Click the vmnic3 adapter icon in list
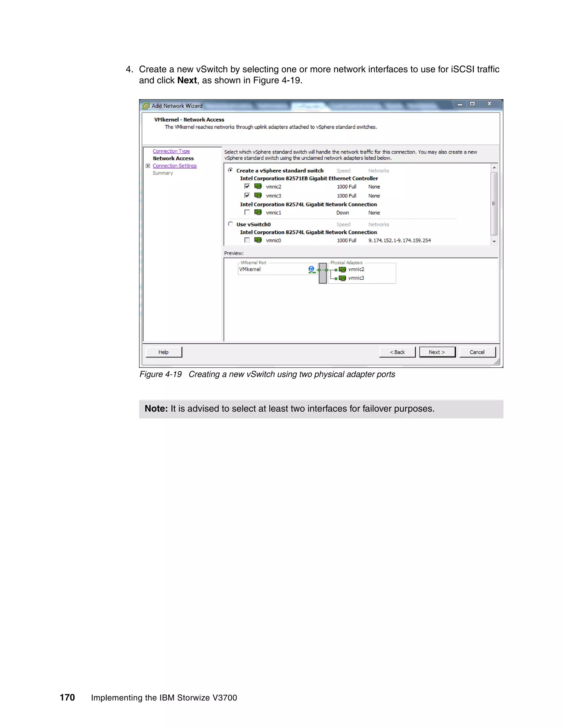Viewport: 563px width, 728px height. pyautogui.click(x=258, y=195)
